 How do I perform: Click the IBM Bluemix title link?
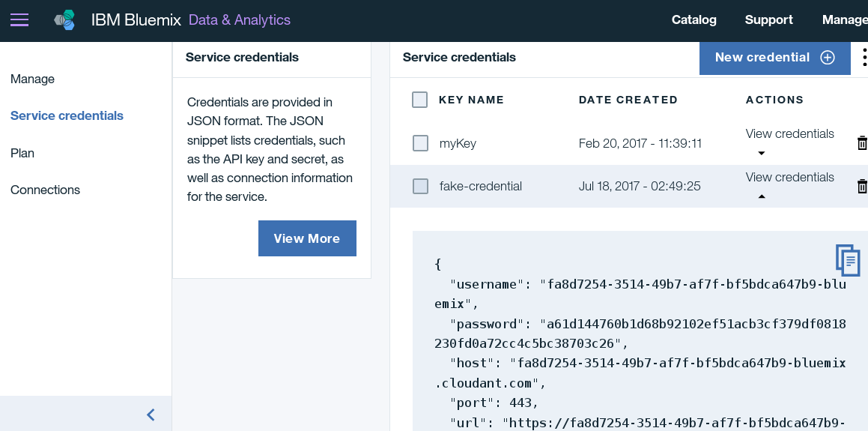pos(136,20)
